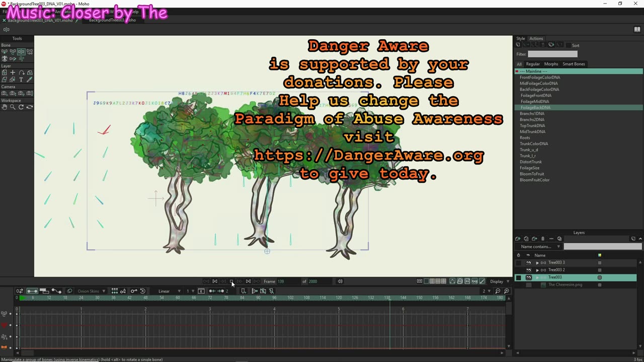644x362 pixels.
Task: Select the Track Camera tool
Action: pos(4,93)
